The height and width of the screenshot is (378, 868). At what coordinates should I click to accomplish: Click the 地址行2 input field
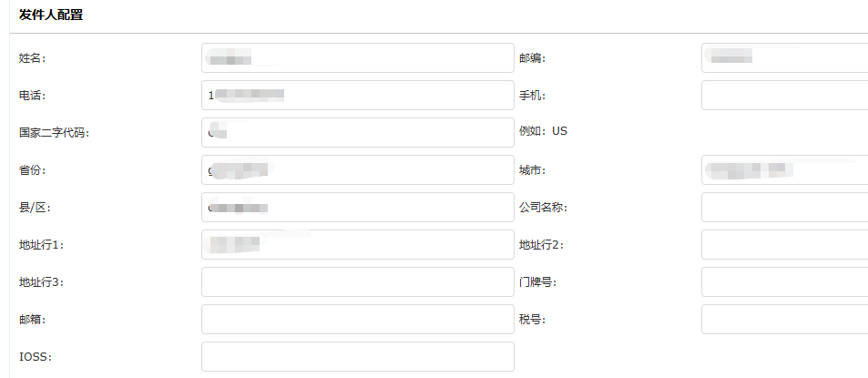pyautogui.click(x=783, y=245)
